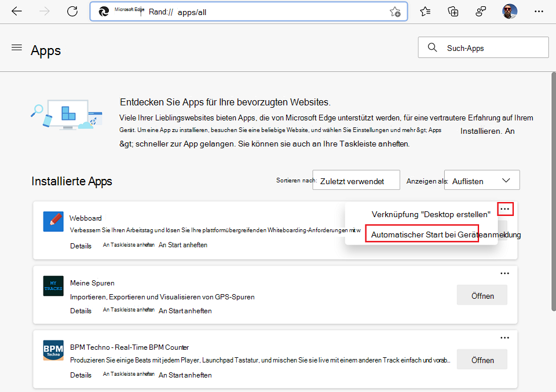Click the Meine Spuren app icon
Viewport: 556px width, 392px height.
(53, 285)
